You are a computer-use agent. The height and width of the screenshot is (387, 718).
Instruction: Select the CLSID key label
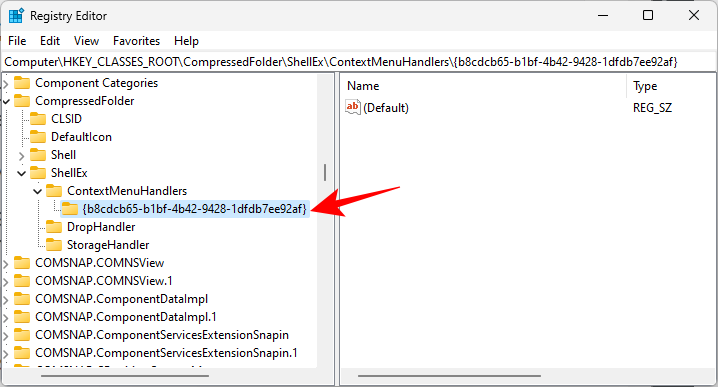pyautogui.click(x=66, y=119)
